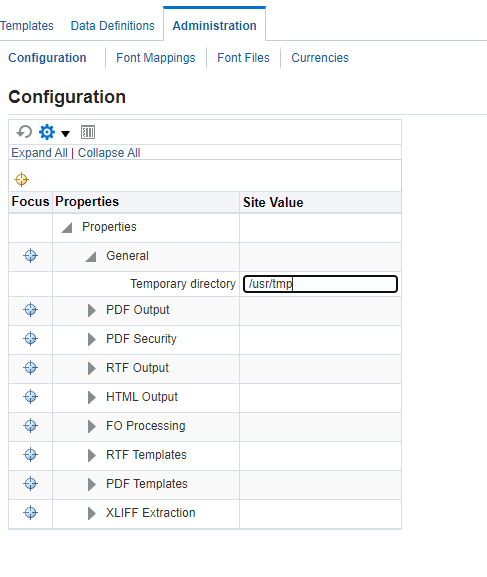
Task: Click the orange focus crosshair above table
Action: (x=21, y=180)
